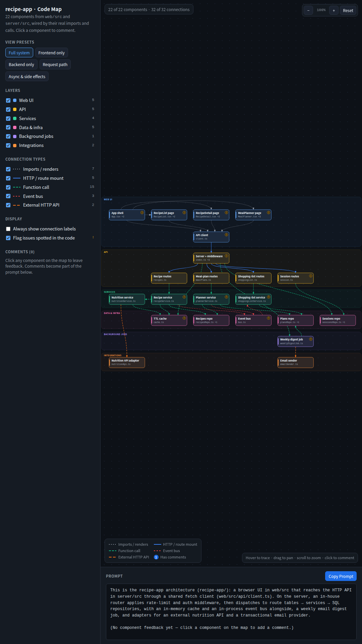This screenshot has height=644, width=362.
Task: Select the Recipe routes component
Action: point(169,278)
